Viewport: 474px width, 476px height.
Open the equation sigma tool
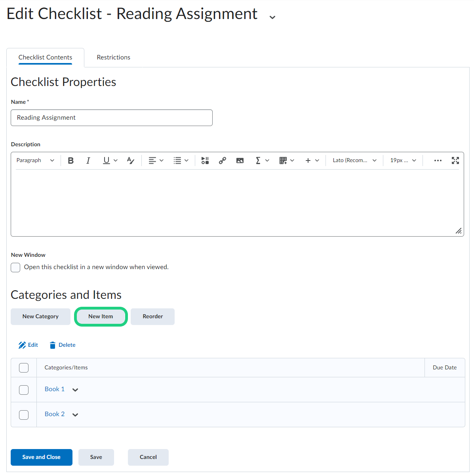(x=258, y=161)
